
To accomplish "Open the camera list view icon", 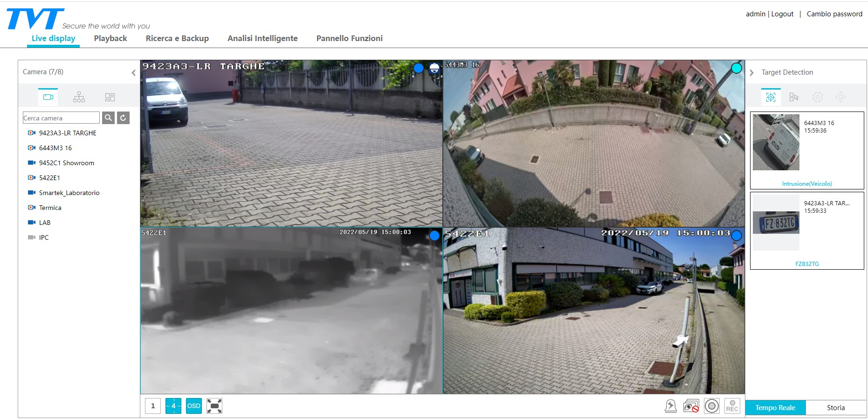I will click(x=48, y=97).
